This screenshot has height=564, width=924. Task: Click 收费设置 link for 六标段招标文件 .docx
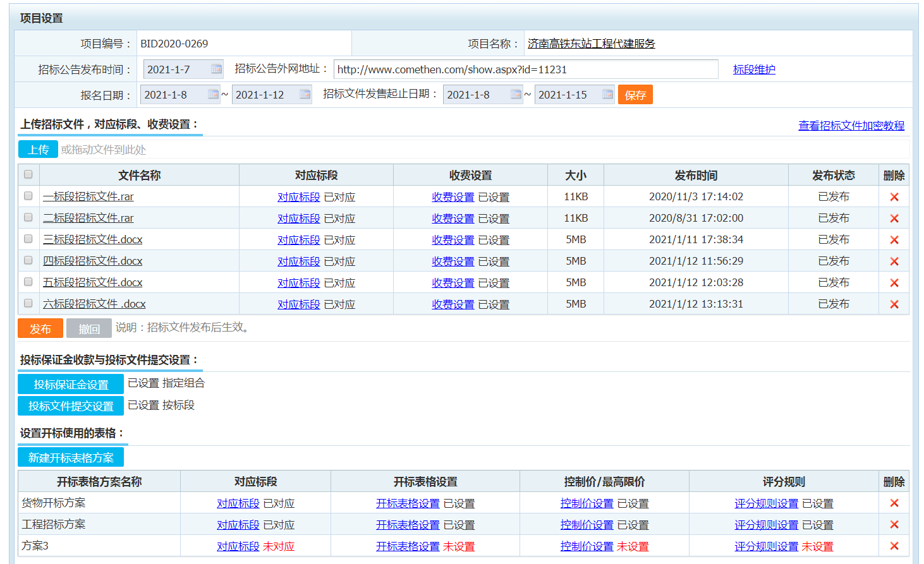pos(453,304)
